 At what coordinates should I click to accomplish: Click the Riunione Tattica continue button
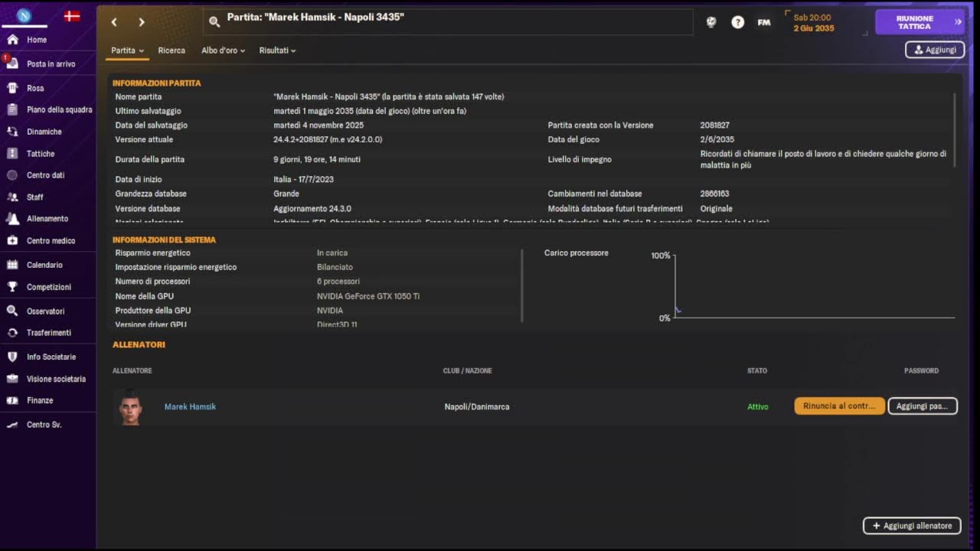click(x=921, y=22)
